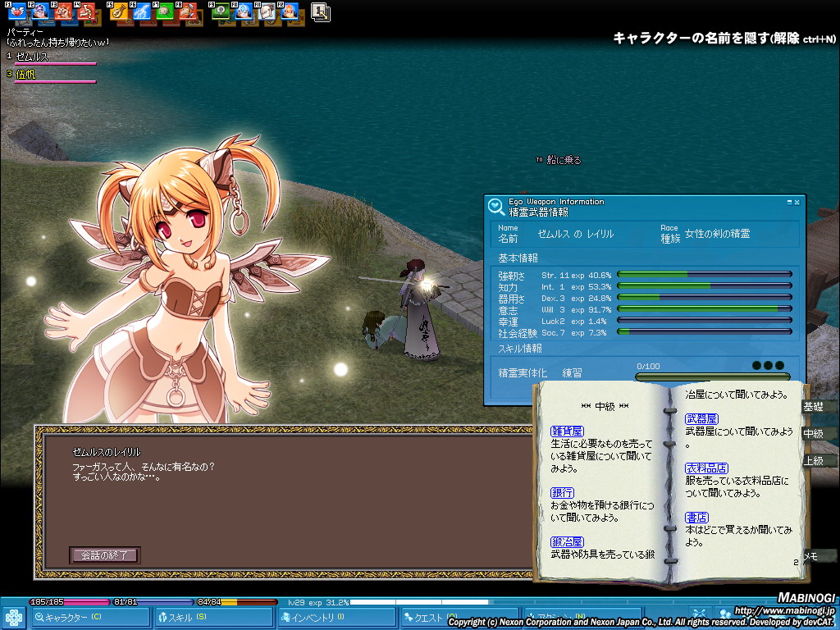
Task: Select the F7 stone skill icon
Action: click(x=165, y=11)
